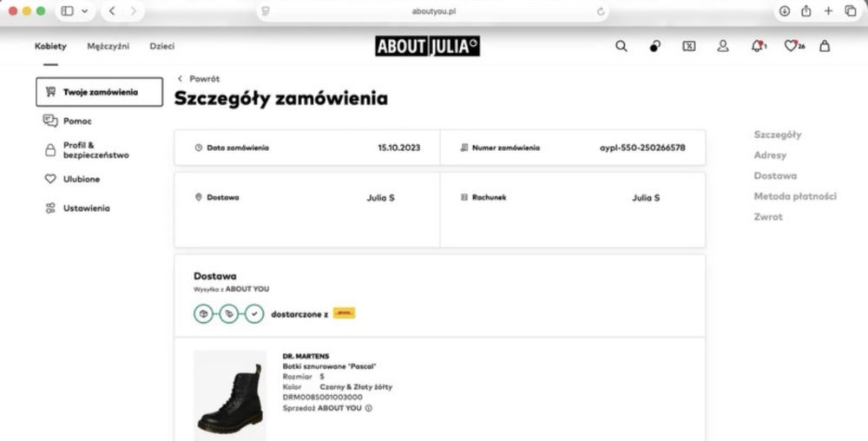Switch to the Dzieci category tab
The height and width of the screenshot is (442, 868).
coord(161,47)
